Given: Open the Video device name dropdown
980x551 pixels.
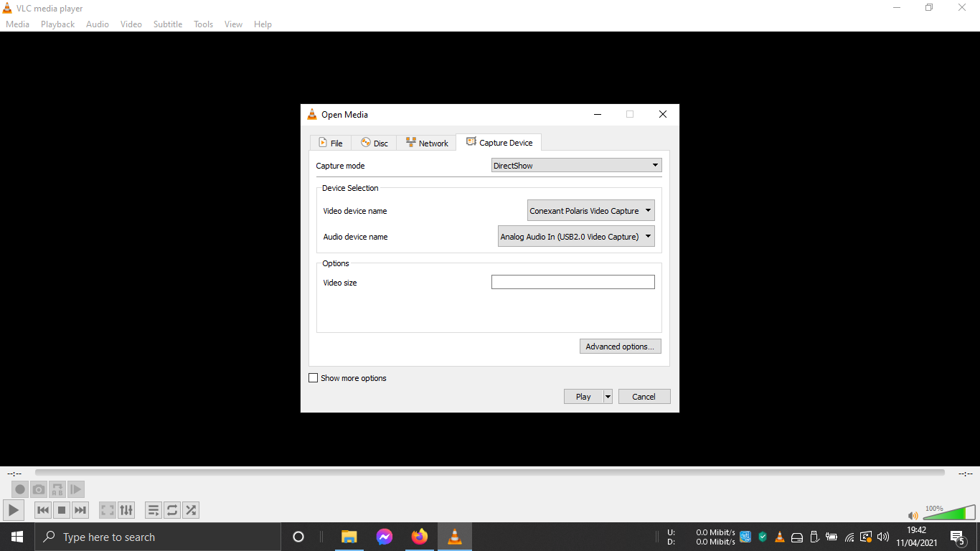Looking at the screenshot, I should 590,210.
